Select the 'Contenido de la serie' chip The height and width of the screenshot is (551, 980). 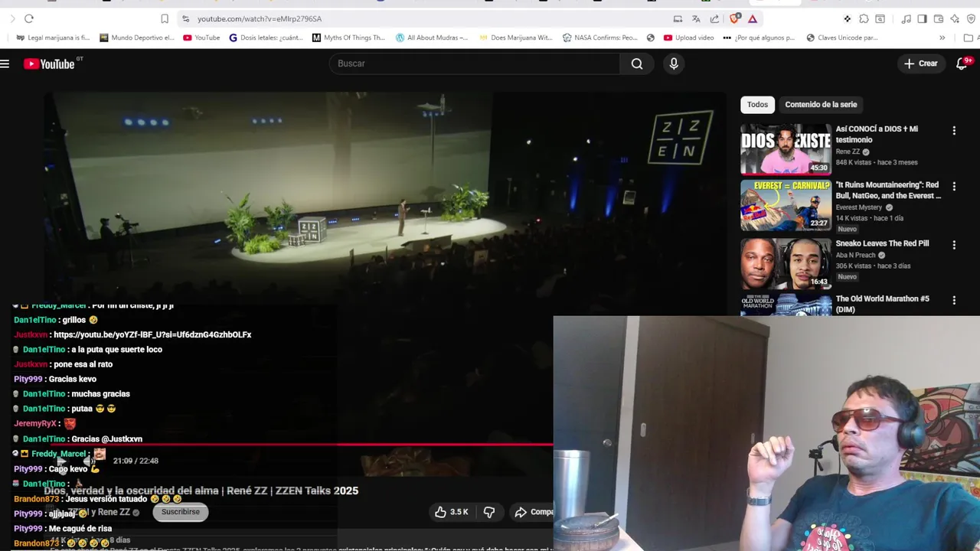(x=821, y=105)
